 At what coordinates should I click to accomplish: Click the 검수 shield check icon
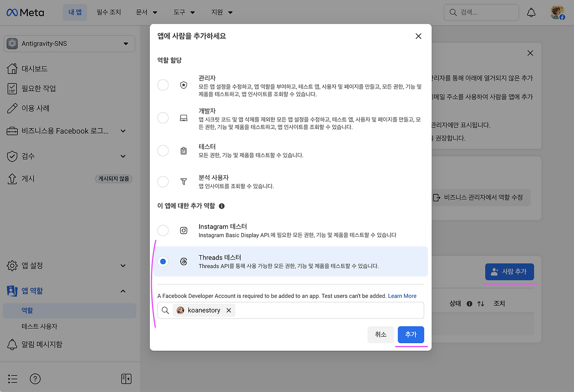tap(13, 156)
